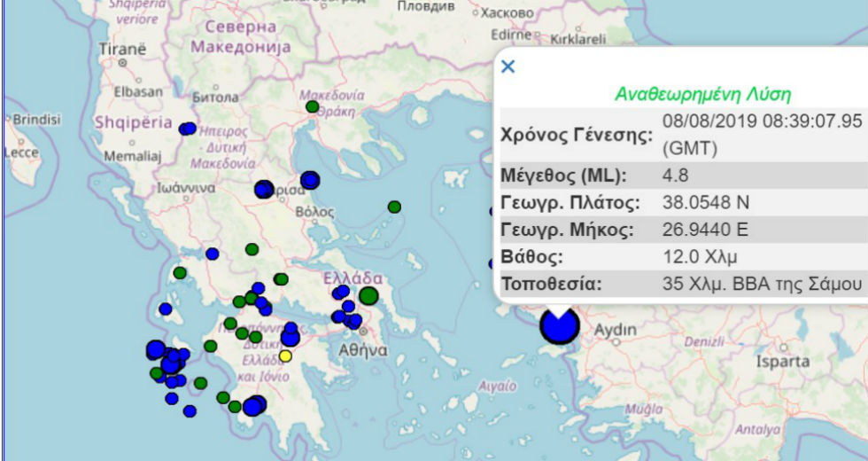Select the depth value "12.0 Χλμ"
The height and width of the screenshot is (461, 868).
[700, 257]
